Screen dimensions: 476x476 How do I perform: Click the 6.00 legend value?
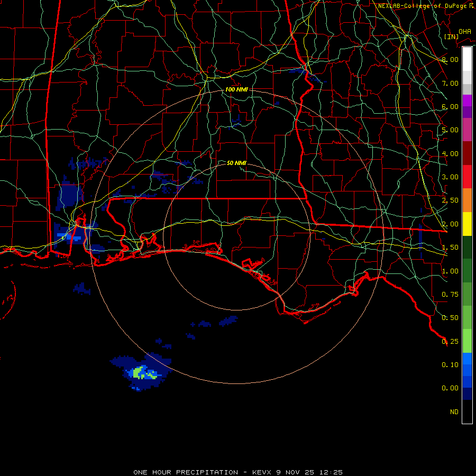[450, 106]
